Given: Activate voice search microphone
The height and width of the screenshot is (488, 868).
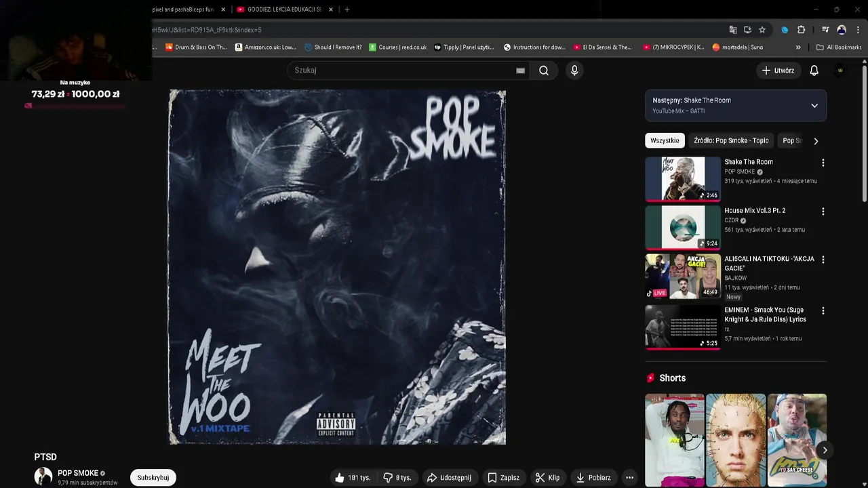Looking at the screenshot, I should [574, 70].
